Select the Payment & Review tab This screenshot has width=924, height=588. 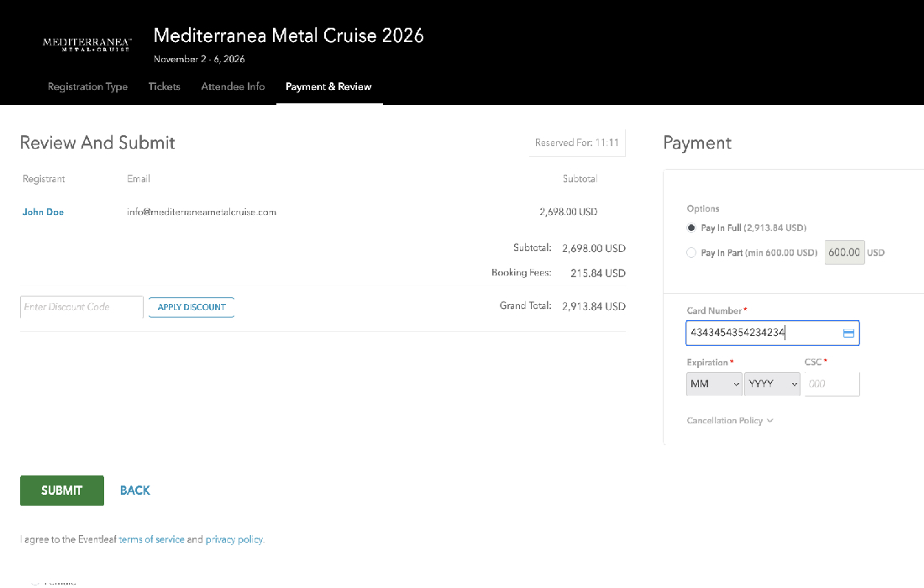point(328,87)
